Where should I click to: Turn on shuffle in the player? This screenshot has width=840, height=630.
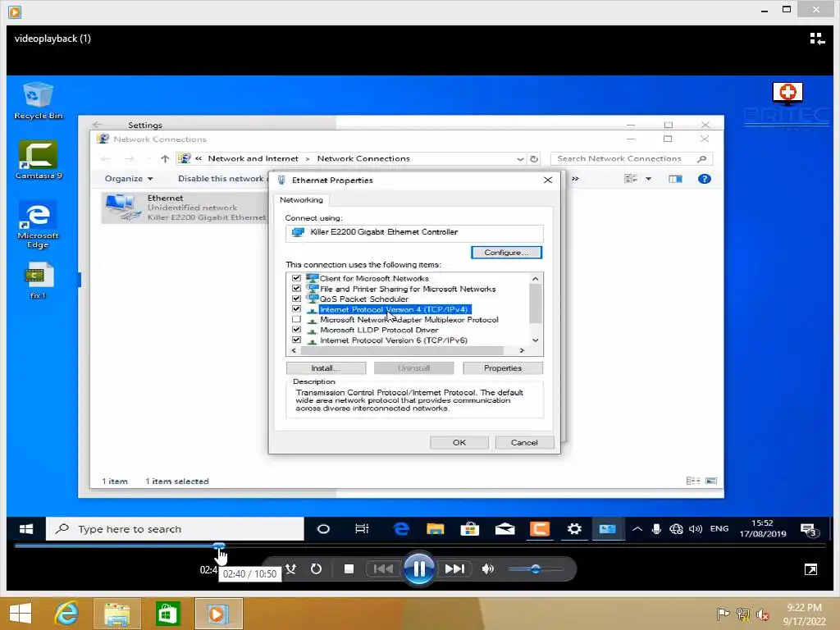291,569
